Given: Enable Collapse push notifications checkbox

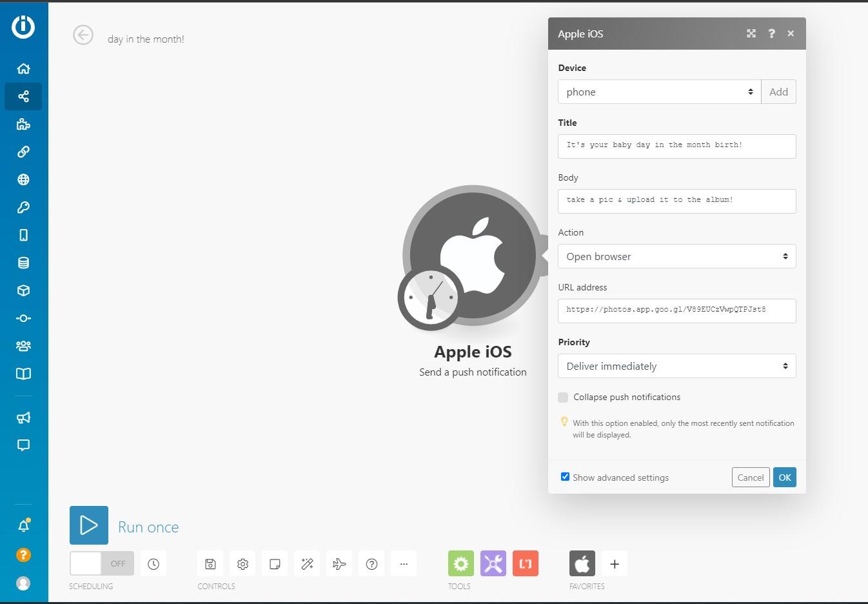Looking at the screenshot, I should coord(563,398).
